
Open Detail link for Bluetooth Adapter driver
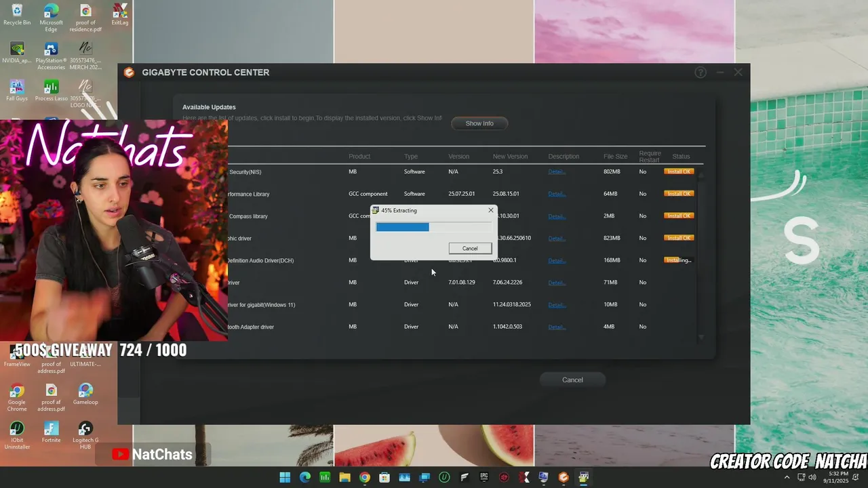[557, 327]
